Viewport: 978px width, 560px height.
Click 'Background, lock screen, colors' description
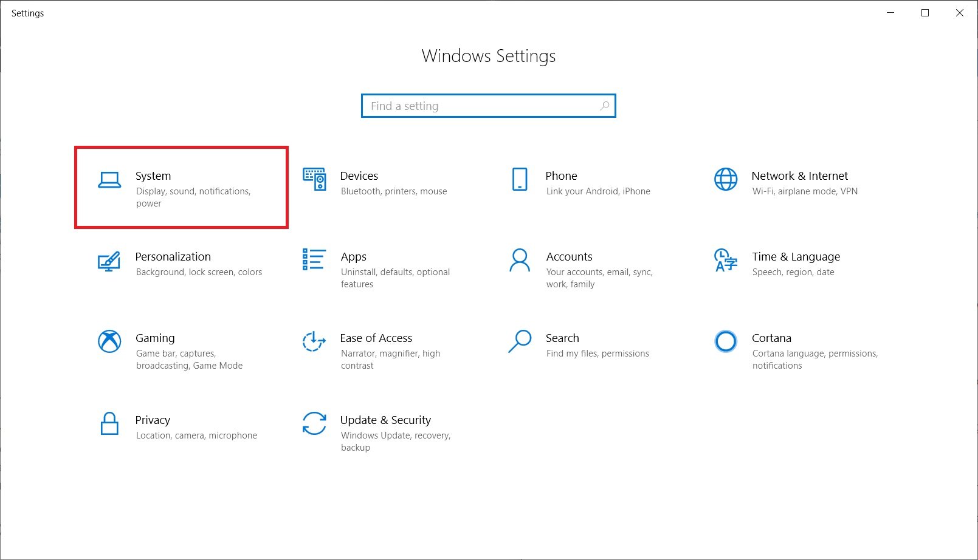(199, 272)
